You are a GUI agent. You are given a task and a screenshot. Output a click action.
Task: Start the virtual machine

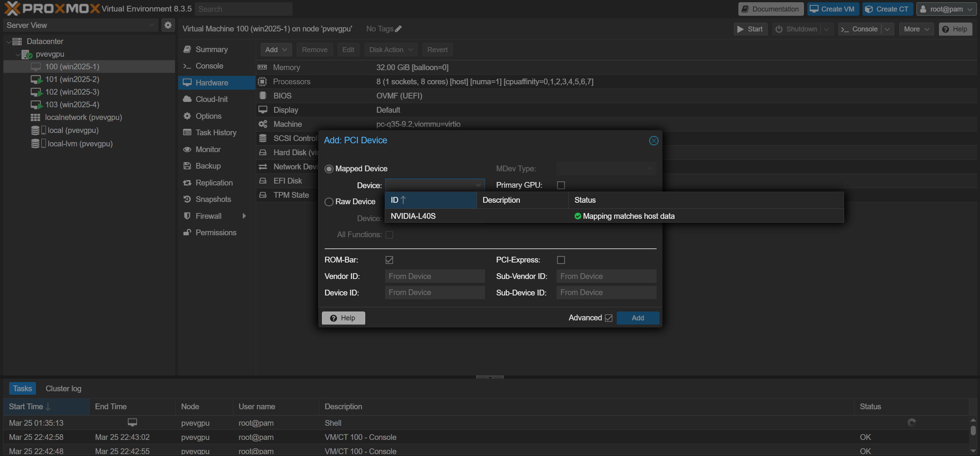750,29
